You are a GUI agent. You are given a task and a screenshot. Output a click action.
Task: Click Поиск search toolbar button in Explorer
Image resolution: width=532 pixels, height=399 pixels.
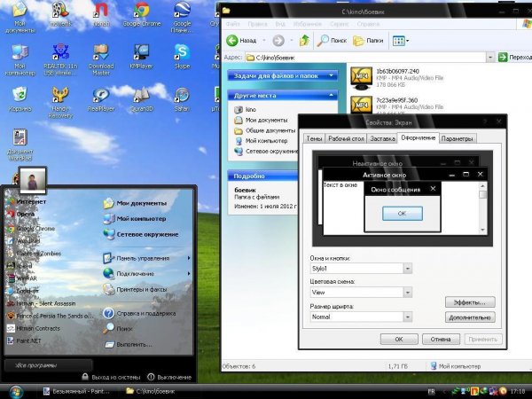(x=332, y=41)
